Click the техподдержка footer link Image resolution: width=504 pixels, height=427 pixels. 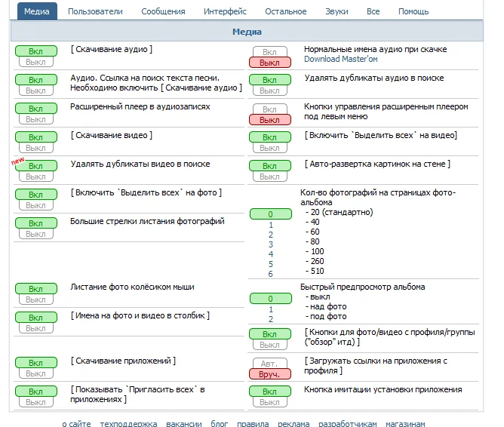(x=128, y=423)
